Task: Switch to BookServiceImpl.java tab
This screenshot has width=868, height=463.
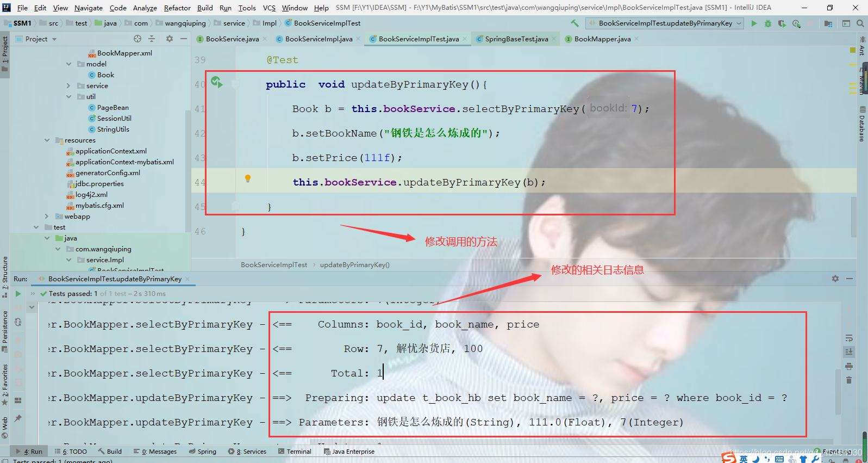Action: (319, 39)
